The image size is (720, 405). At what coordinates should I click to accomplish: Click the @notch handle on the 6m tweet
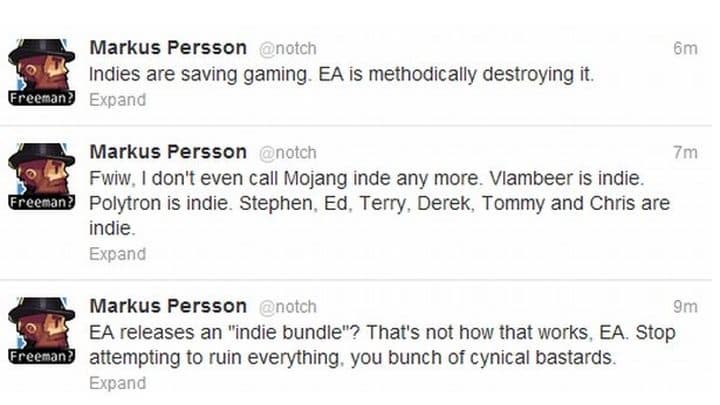(x=287, y=48)
